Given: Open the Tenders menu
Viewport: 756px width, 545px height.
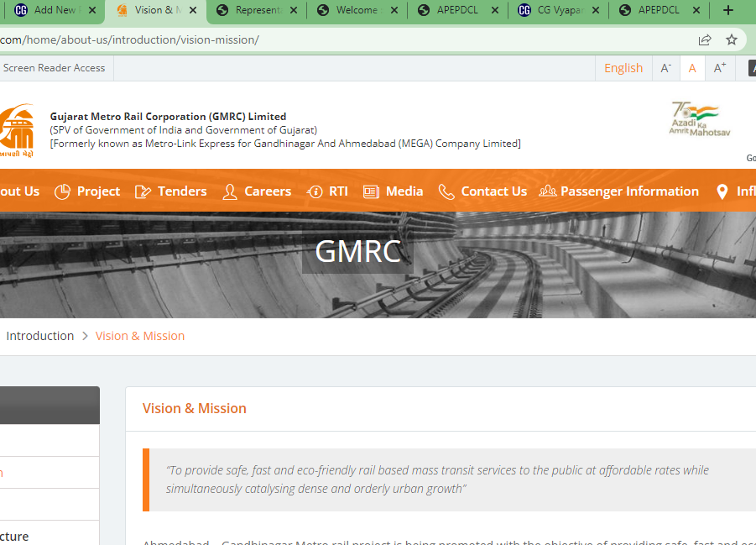Looking at the screenshot, I should 182,191.
